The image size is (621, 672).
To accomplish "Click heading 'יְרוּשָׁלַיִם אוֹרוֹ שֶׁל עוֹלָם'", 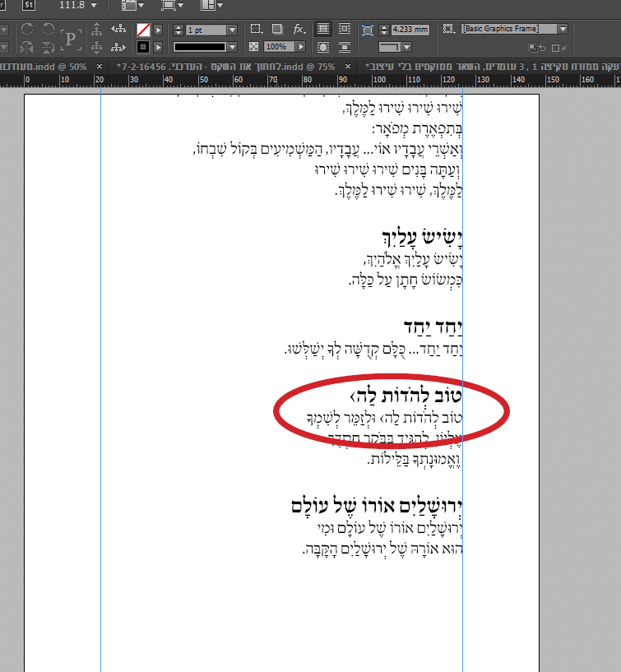I will click(377, 506).
